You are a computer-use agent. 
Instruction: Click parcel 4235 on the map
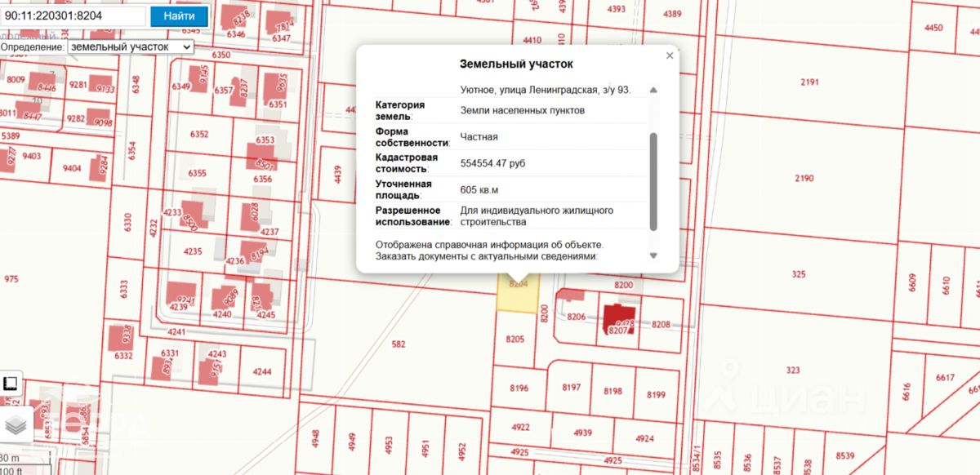193,251
